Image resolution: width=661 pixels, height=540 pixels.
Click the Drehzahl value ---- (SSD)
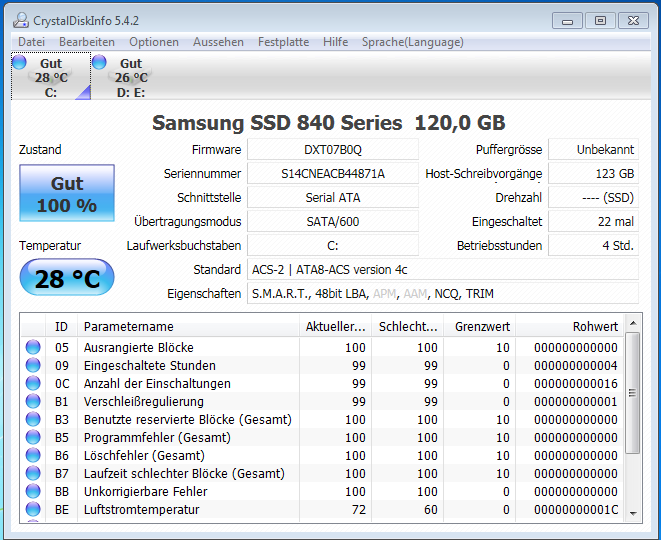coord(593,198)
